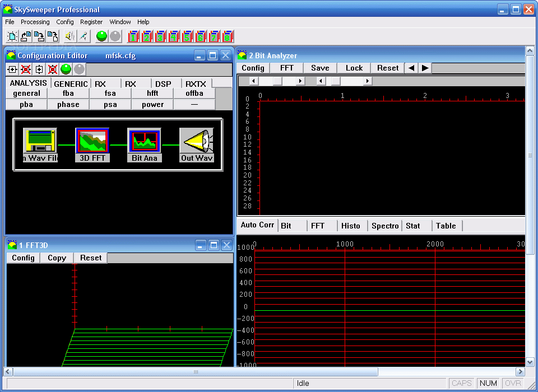
Task: Select the Bit Ana block in chain
Action: click(x=145, y=145)
